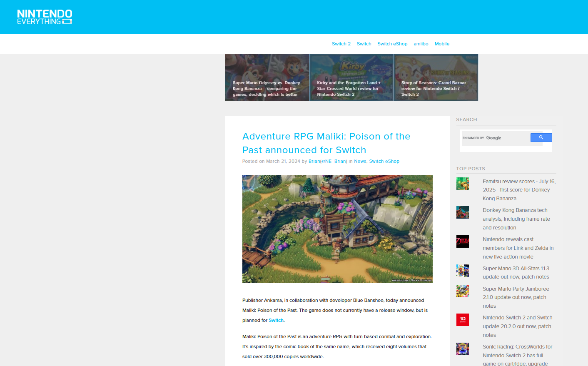Open the Kirby and the Forgotten Land review banner
Screen dimensions: 588x366
[x=351, y=77]
